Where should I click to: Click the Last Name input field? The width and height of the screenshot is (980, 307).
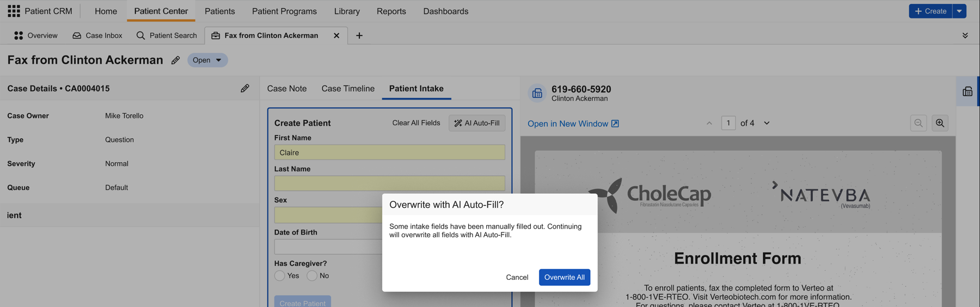(x=389, y=183)
